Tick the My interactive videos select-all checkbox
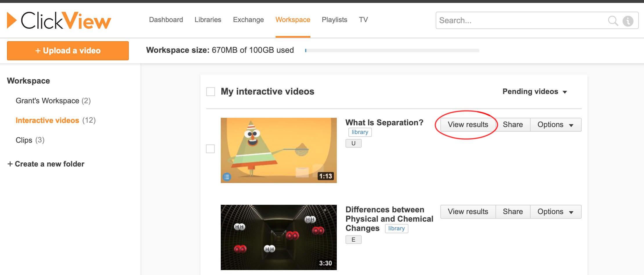This screenshot has height=275, width=644. 211,92
